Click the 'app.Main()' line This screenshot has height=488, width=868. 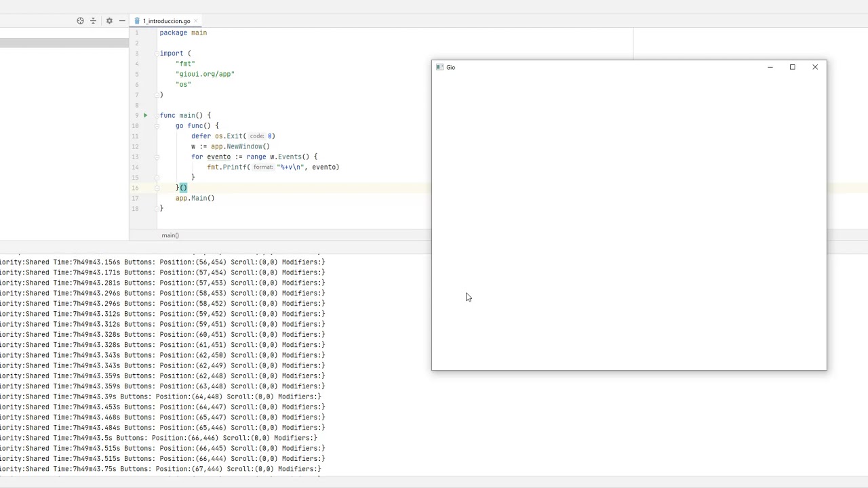coord(195,198)
